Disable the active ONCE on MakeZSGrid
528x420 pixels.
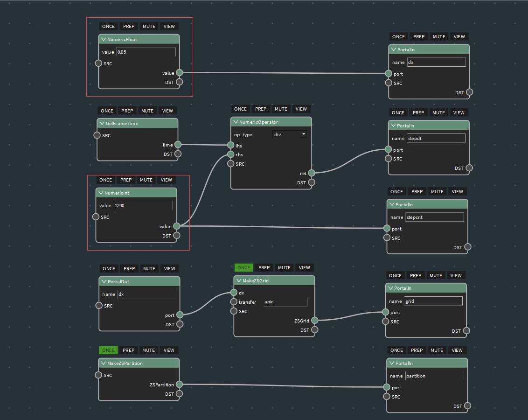pos(244,268)
